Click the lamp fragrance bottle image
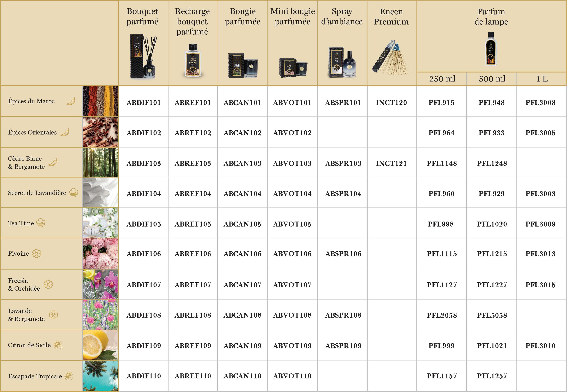Screen dimensions: 567x392 pos(491,49)
